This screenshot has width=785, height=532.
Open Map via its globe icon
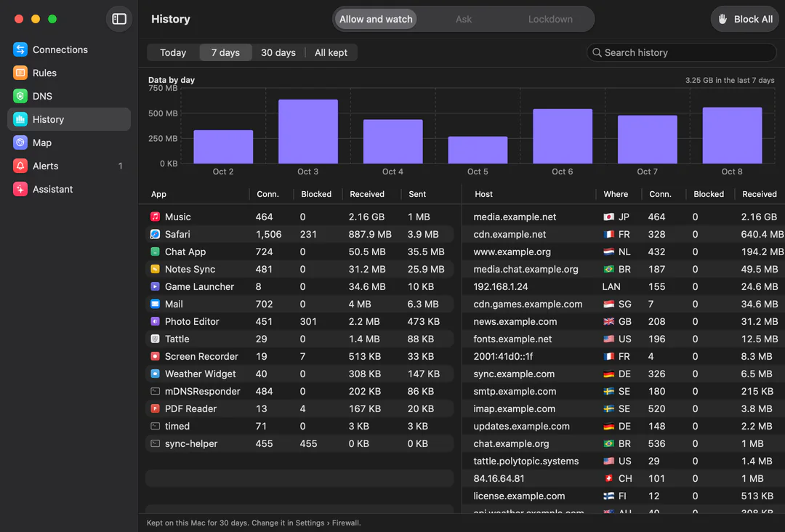coord(20,142)
